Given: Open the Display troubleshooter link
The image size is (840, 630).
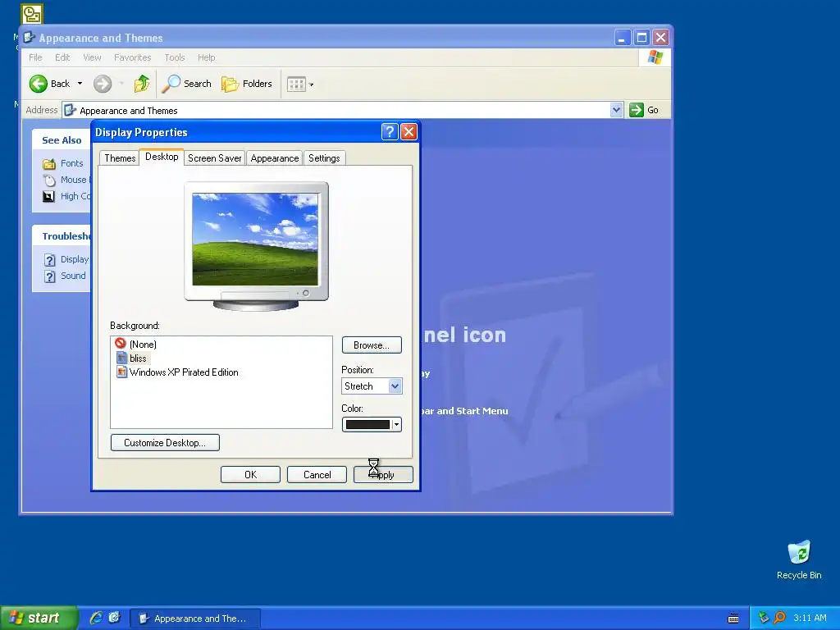Looking at the screenshot, I should coord(75,259).
